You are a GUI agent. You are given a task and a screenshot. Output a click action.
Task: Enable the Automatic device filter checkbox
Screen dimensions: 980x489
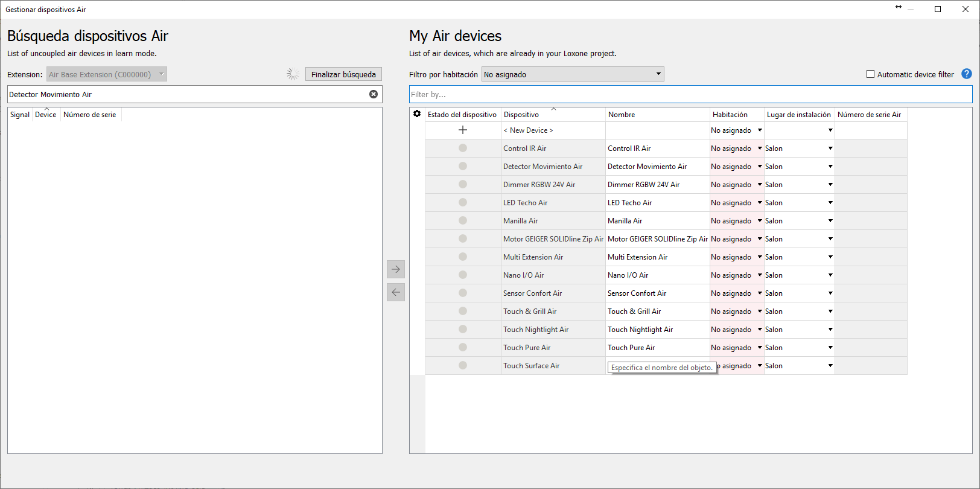(870, 74)
